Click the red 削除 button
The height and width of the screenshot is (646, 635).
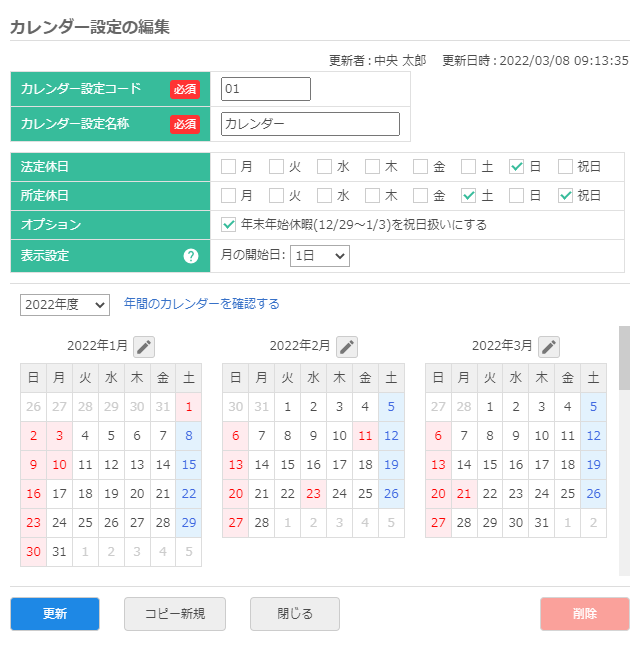click(x=585, y=614)
